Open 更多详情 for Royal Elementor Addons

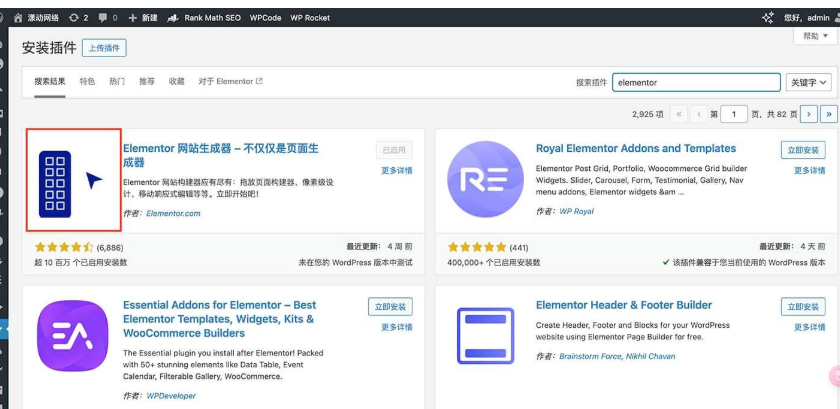pyautogui.click(x=809, y=170)
